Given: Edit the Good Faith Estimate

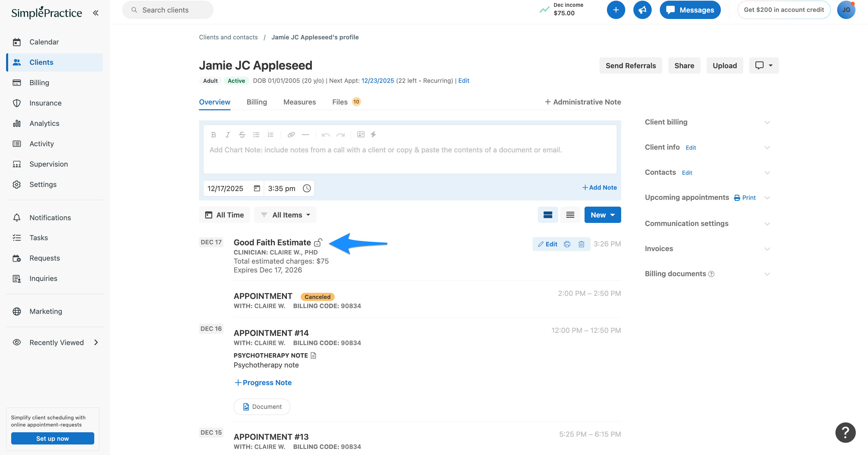Looking at the screenshot, I should click(547, 244).
